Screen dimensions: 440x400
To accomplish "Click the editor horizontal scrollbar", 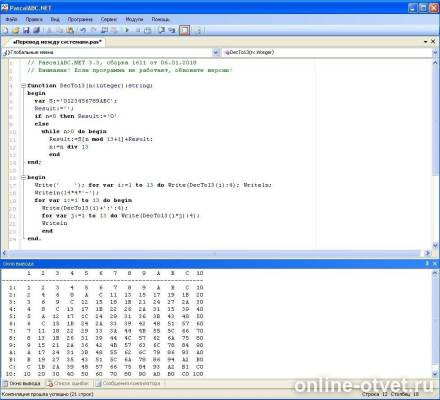I will point(214,253).
